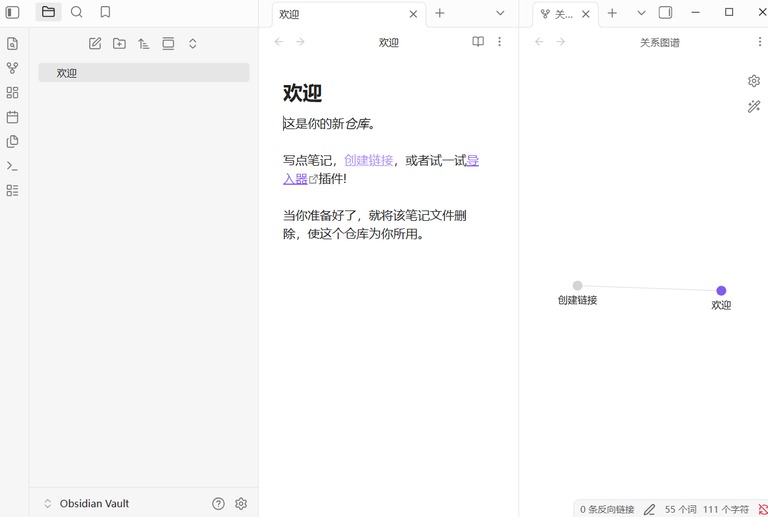Image resolution: width=768 pixels, height=517 pixels.
Task: Create a new folder icon
Action: (x=119, y=44)
